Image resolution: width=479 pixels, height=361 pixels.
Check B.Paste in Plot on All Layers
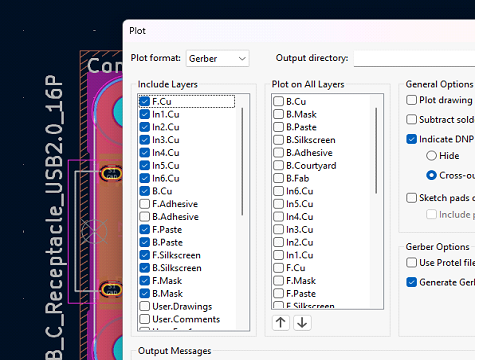pos(279,127)
